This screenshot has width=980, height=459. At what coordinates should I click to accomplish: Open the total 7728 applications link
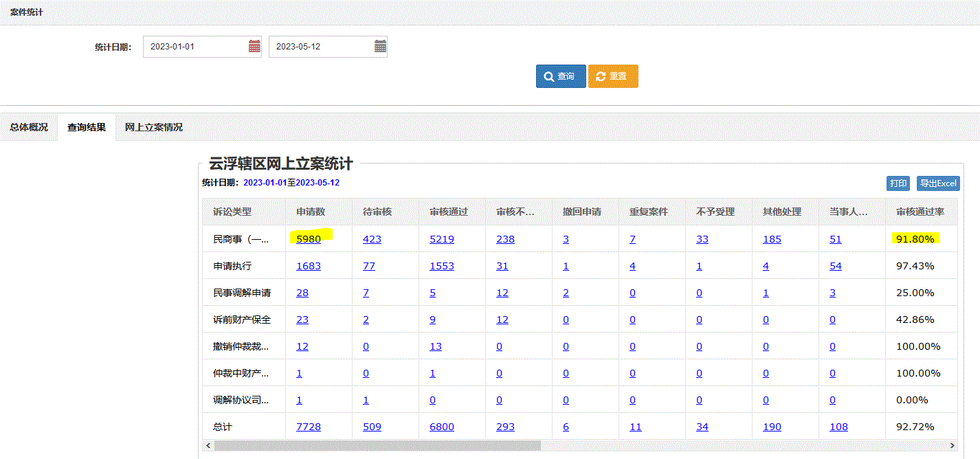point(309,427)
